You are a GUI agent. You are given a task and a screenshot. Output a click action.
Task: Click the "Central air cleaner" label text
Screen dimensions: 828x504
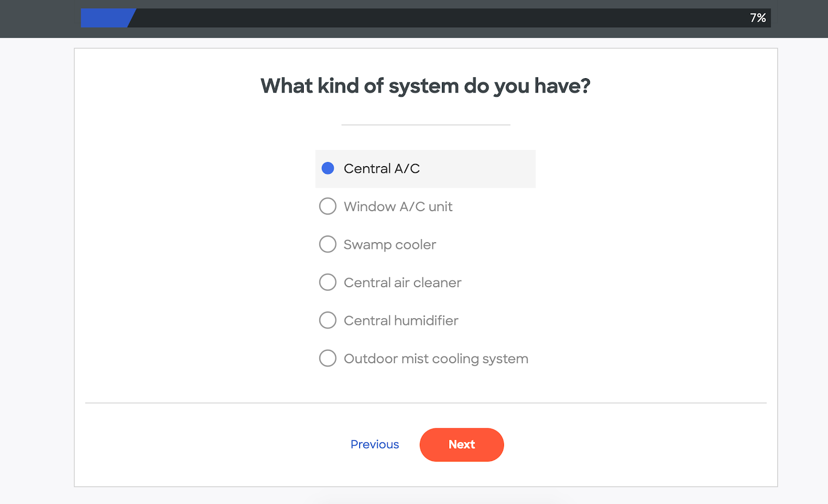click(x=402, y=283)
